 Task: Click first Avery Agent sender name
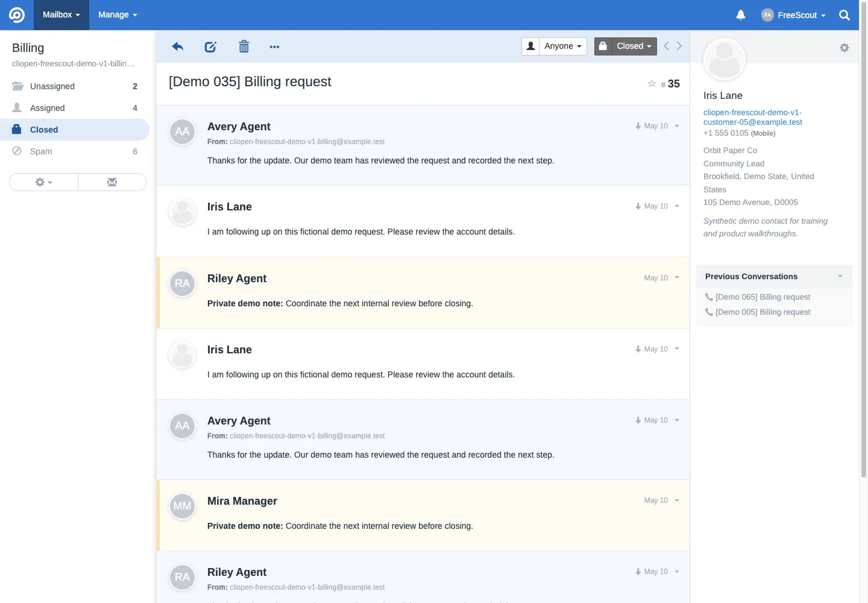click(x=239, y=127)
